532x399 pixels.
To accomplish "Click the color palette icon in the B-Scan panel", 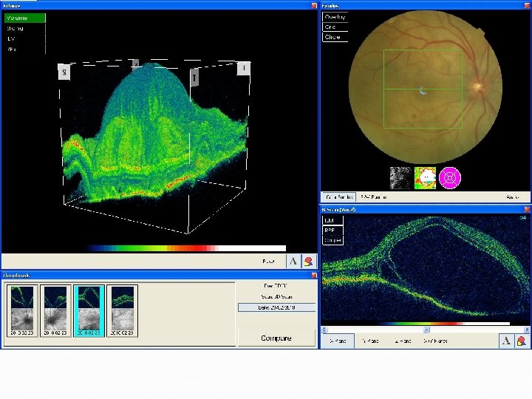I will [522, 341].
